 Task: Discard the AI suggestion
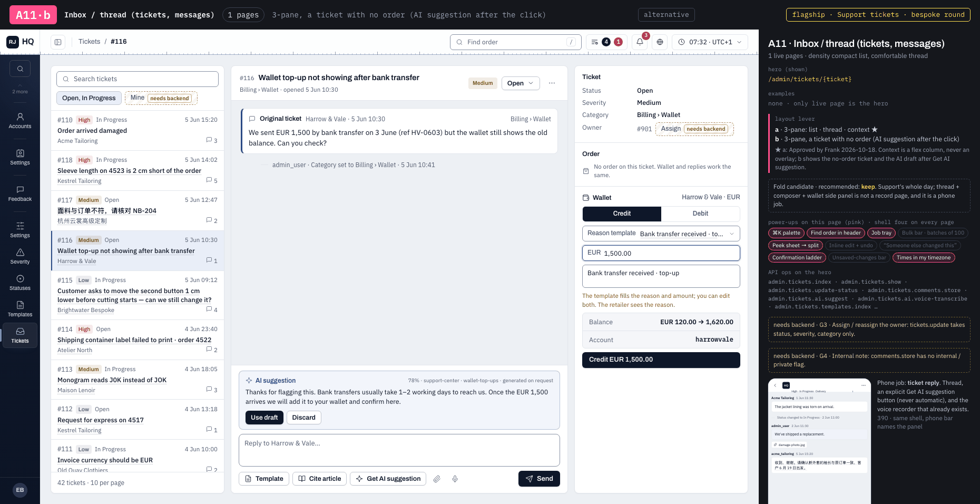tap(303, 418)
